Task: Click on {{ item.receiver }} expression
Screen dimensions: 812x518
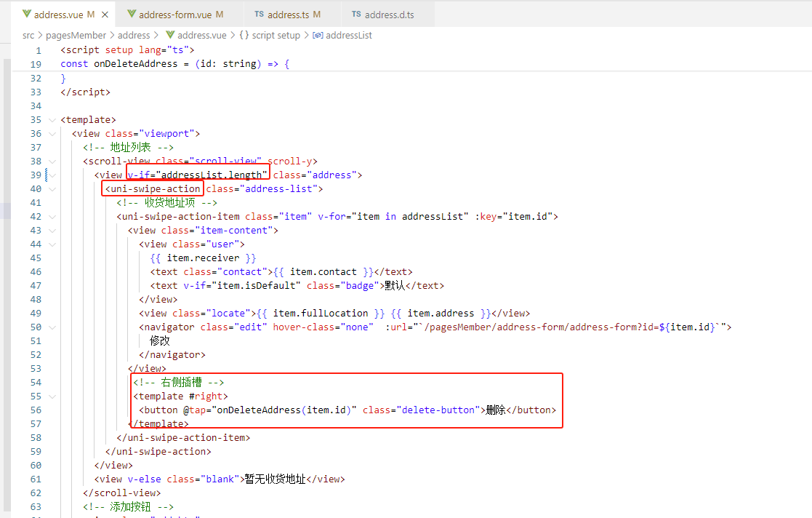Action: (x=203, y=258)
